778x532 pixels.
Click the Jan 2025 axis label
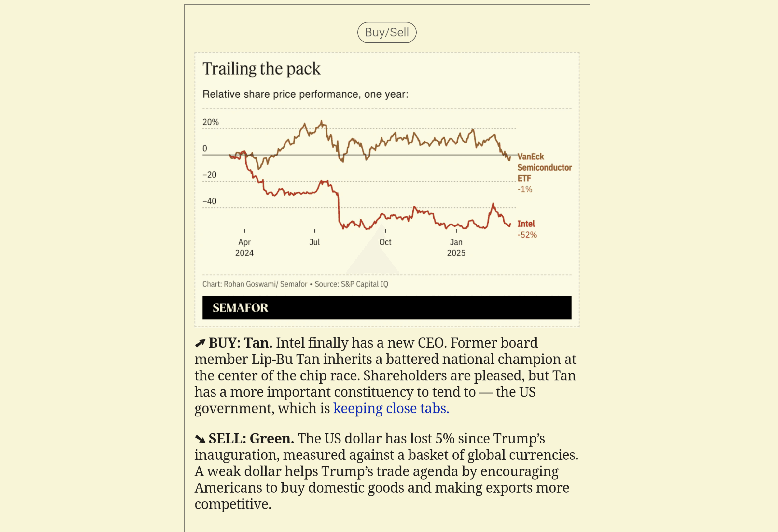456,247
